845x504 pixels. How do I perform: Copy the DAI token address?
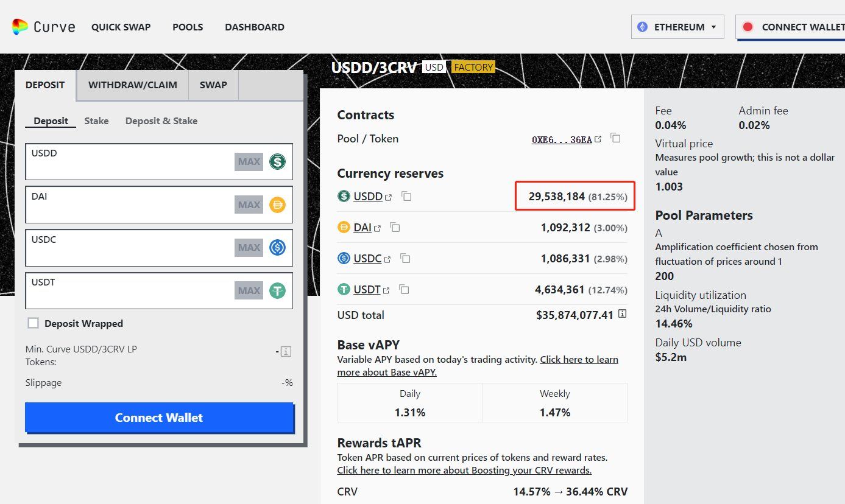click(395, 228)
